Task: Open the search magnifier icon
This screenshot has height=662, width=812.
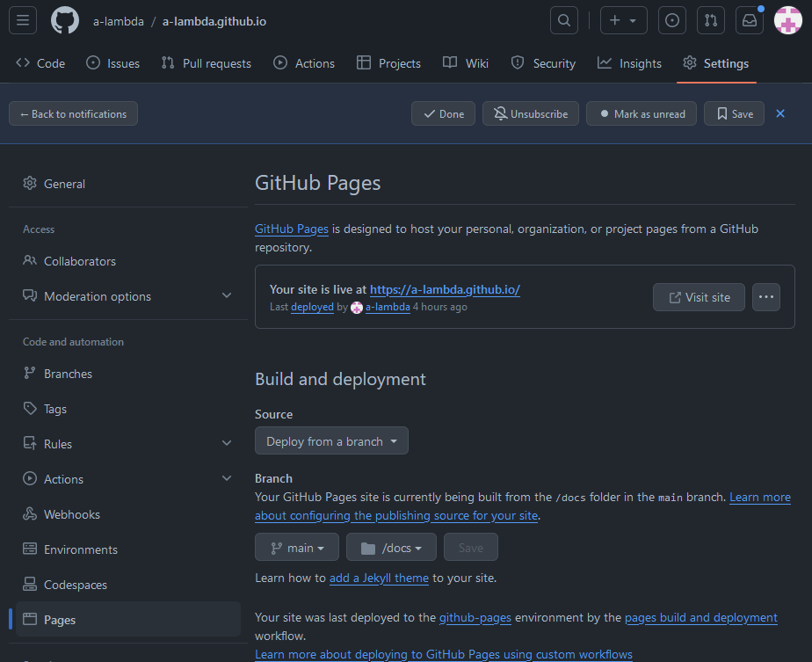Action: coord(564,20)
